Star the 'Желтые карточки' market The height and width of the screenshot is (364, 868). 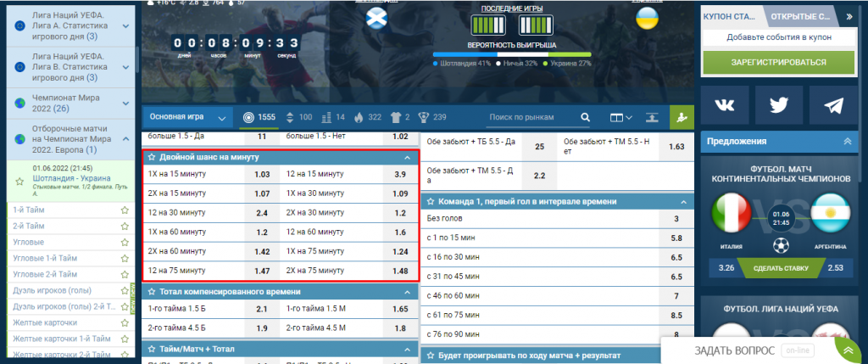click(125, 323)
